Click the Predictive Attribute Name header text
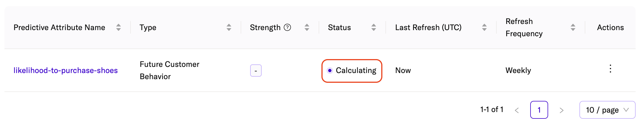This screenshot has height=131, width=644. [59, 27]
